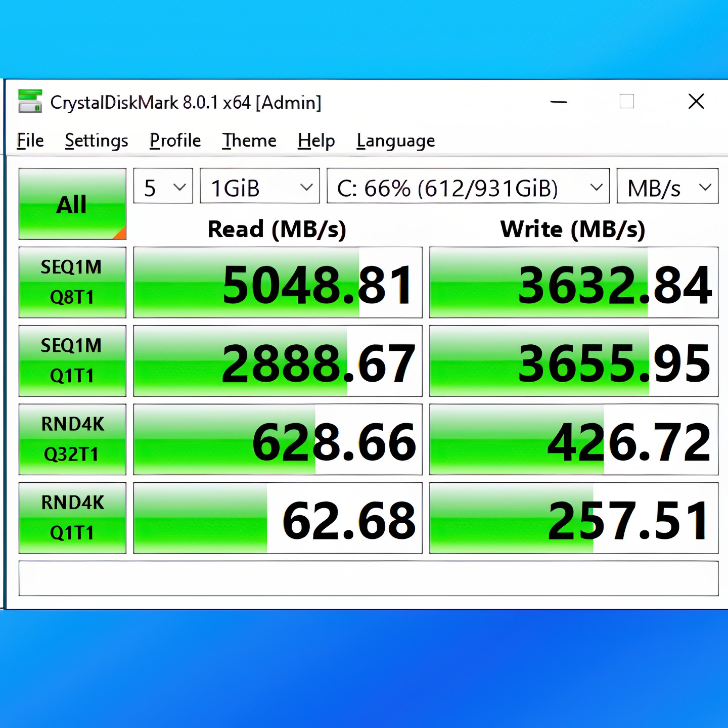Open the Settings menu

point(97,141)
